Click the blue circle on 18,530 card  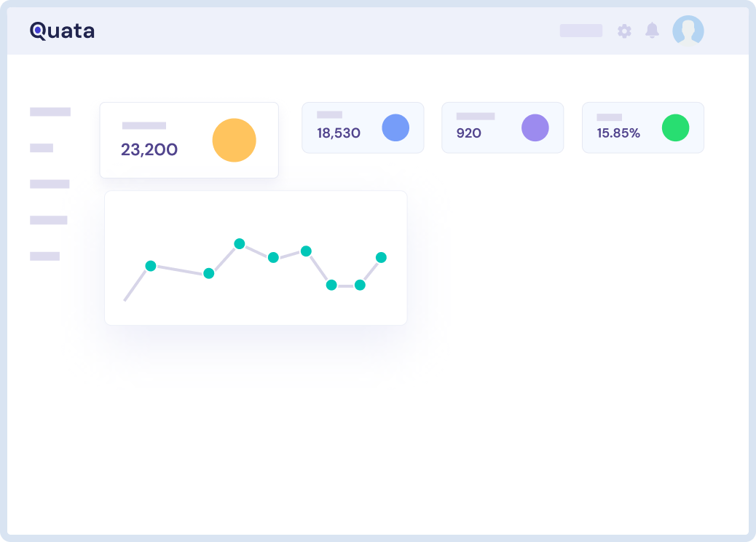click(x=395, y=127)
